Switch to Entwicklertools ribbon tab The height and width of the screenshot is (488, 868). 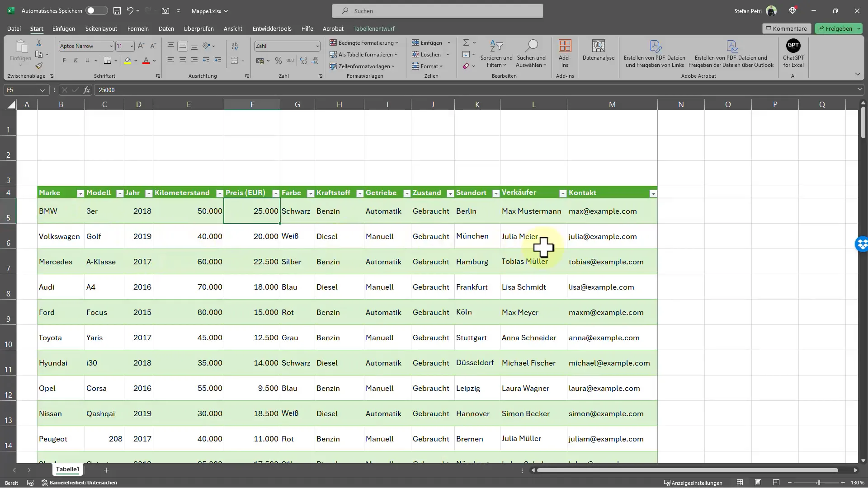(272, 28)
